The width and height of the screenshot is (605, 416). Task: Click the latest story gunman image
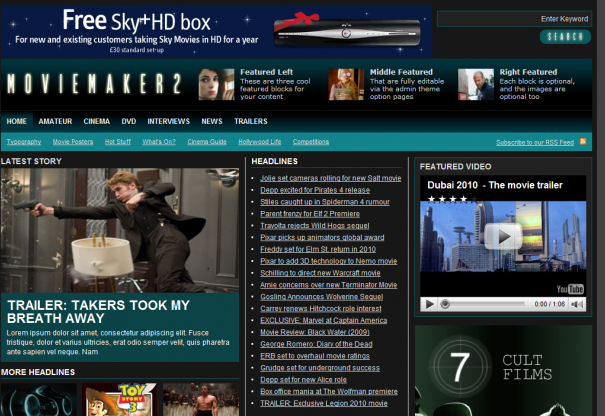tap(120, 230)
